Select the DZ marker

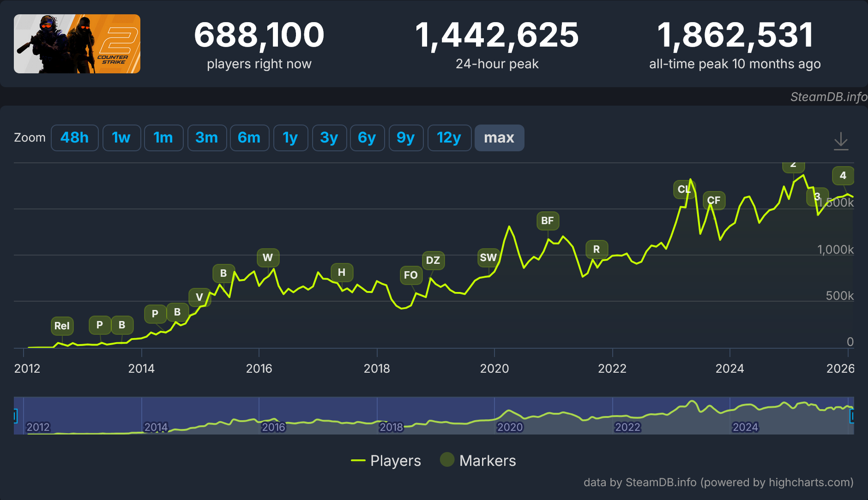point(433,260)
